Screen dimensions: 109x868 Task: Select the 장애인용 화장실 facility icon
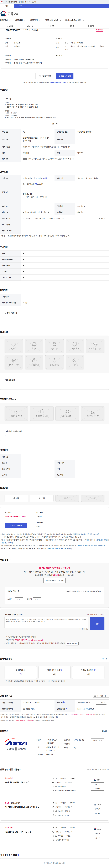point(67,413)
